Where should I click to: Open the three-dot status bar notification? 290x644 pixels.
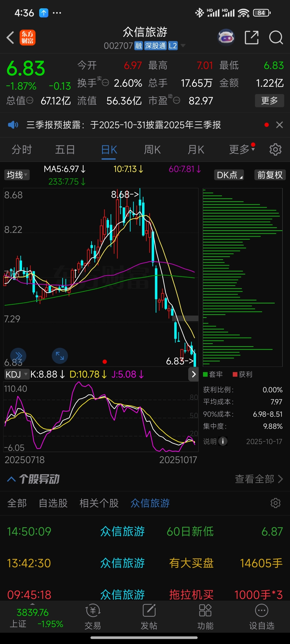pos(57,13)
